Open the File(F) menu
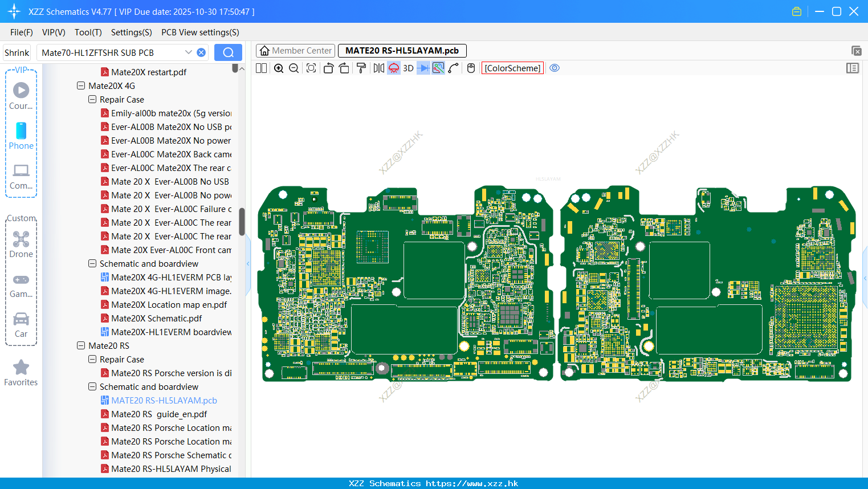This screenshot has width=868, height=489. (22, 32)
